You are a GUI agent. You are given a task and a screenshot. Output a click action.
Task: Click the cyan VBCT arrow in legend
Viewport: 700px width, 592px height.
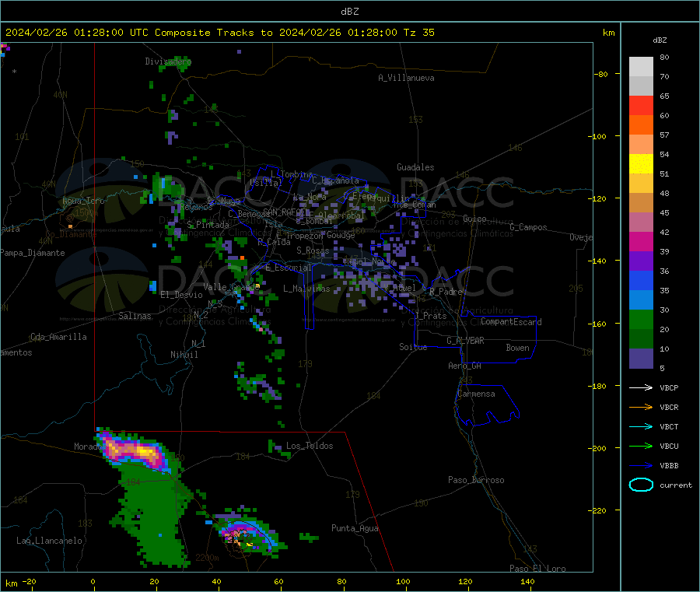point(641,426)
